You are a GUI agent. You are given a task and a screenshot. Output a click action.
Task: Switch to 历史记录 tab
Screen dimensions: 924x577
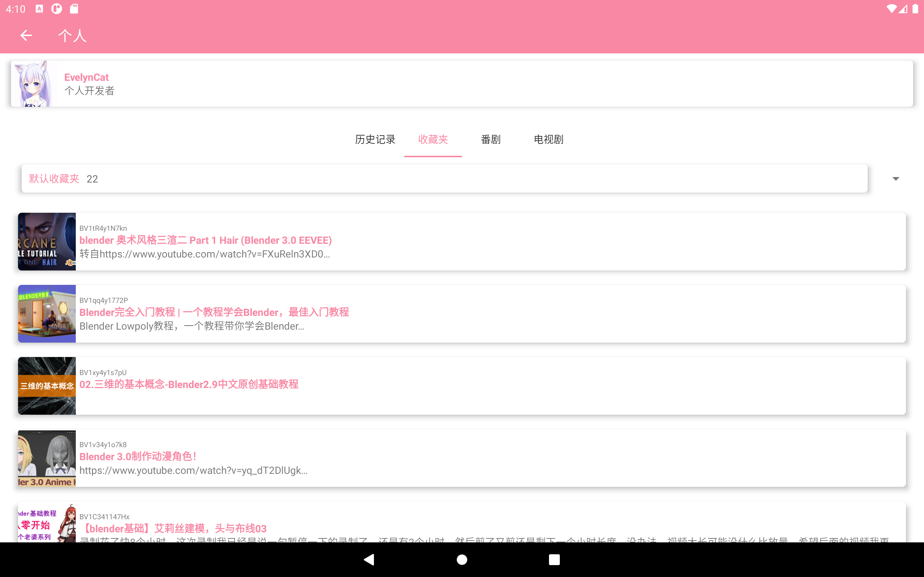coord(375,140)
